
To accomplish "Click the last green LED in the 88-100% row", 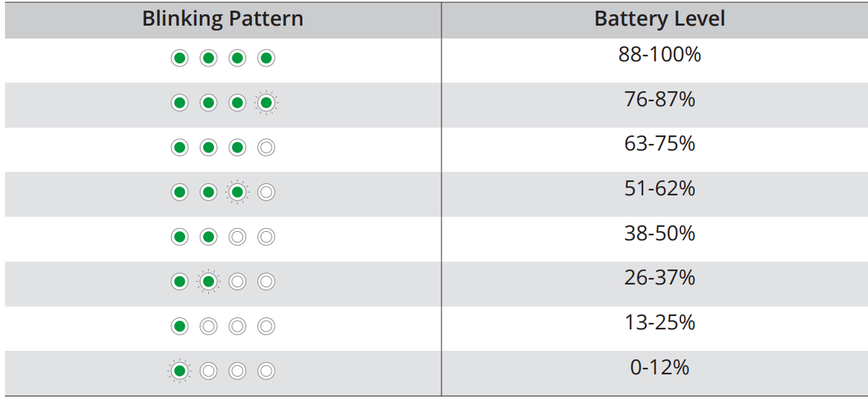I will pos(266,58).
